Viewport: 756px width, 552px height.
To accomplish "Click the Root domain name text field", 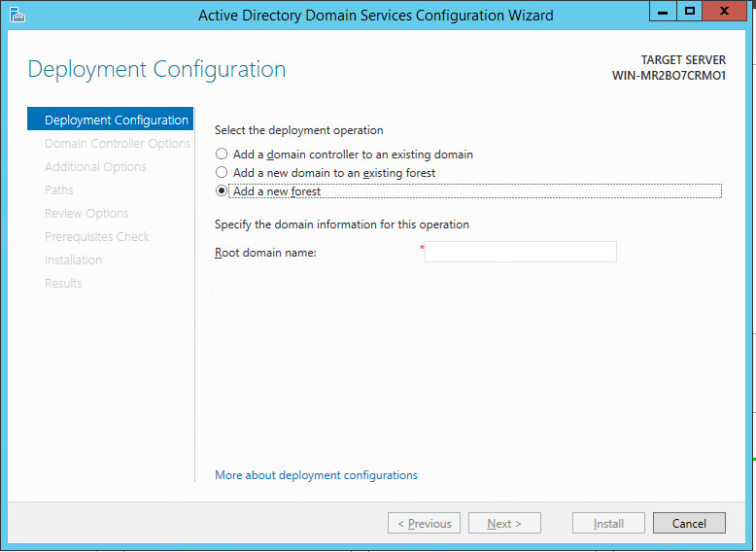I will (x=520, y=253).
